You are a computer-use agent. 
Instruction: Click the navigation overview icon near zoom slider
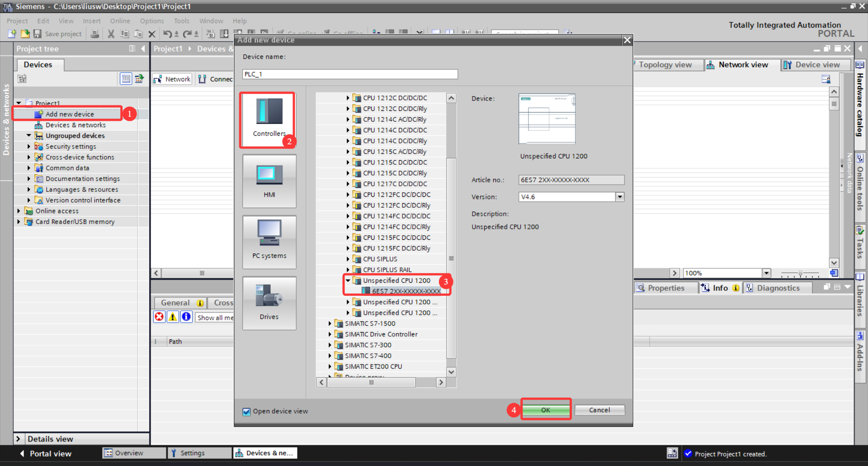[834, 273]
